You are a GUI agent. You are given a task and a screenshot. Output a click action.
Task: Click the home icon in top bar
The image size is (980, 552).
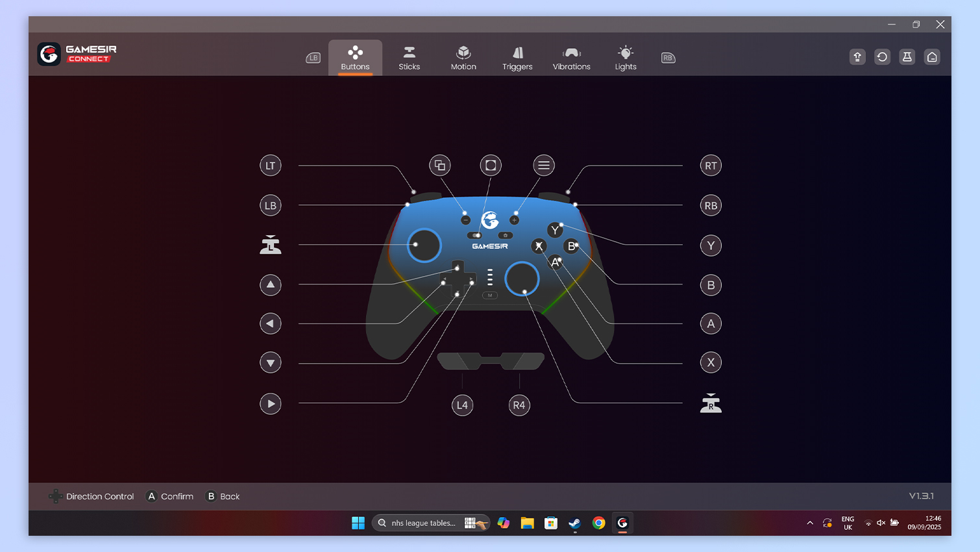pyautogui.click(x=932, y=57)
